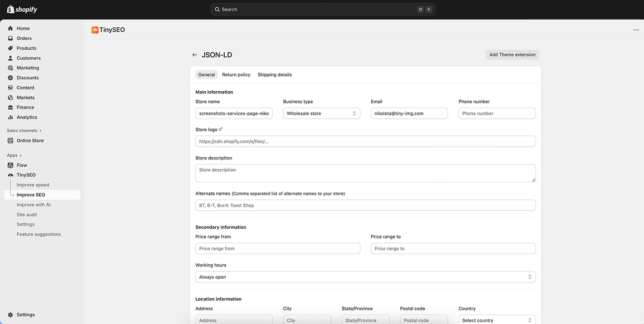Open the Marketing page link
This screenshot has height=324, width=644.
pos(28,68)
